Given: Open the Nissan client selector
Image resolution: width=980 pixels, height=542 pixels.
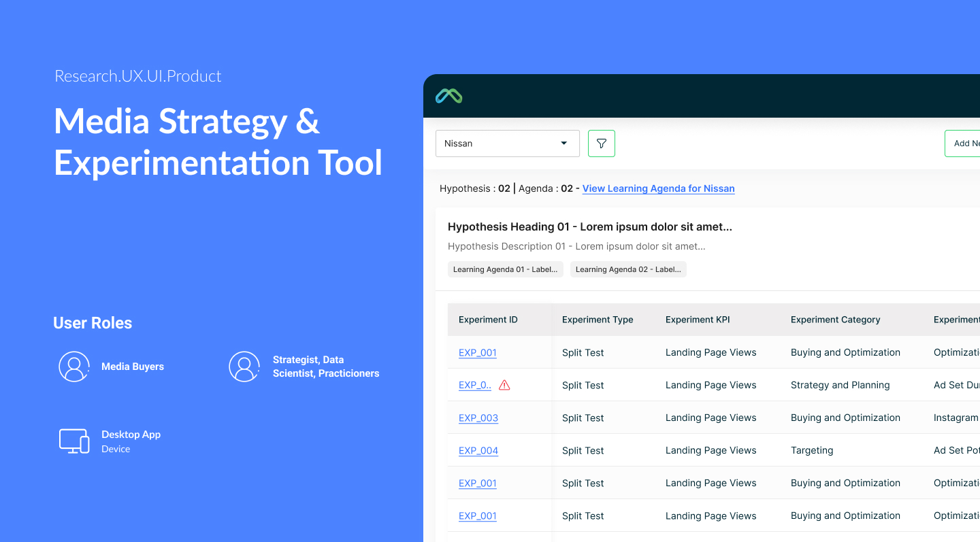Looking at the screenshot, I should (x=507, y=143).
